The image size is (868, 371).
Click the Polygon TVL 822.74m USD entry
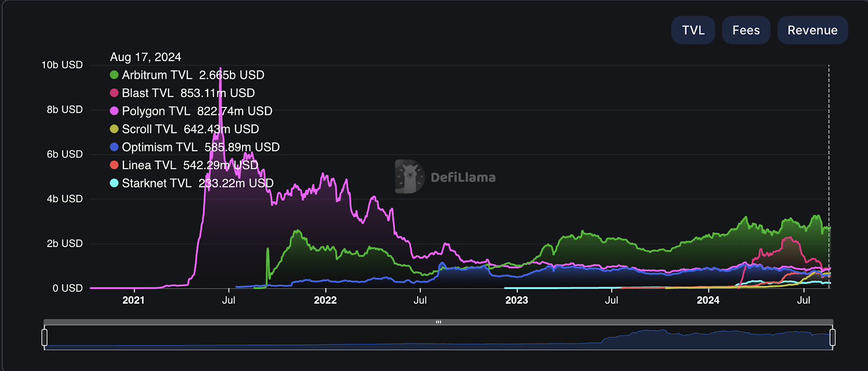197,111
